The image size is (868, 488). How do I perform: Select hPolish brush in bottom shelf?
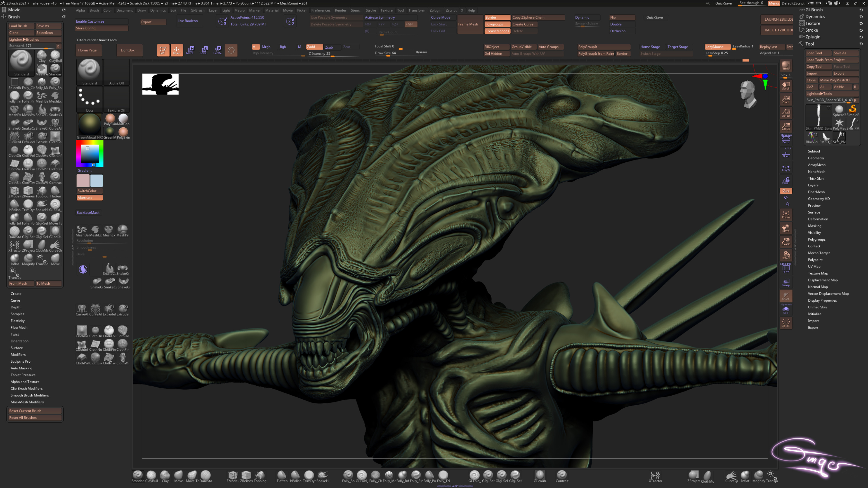295,476
